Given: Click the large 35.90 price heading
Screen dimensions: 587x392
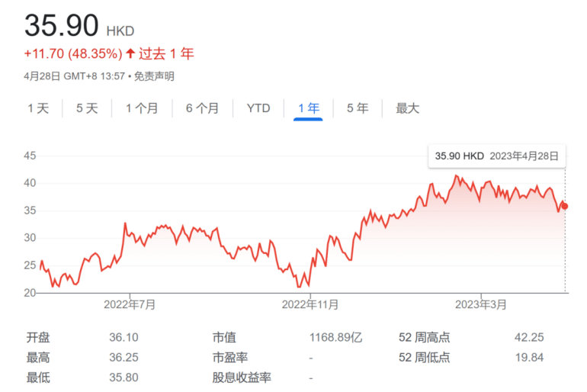Looking at the screenshot, I should tap(62, 26).
